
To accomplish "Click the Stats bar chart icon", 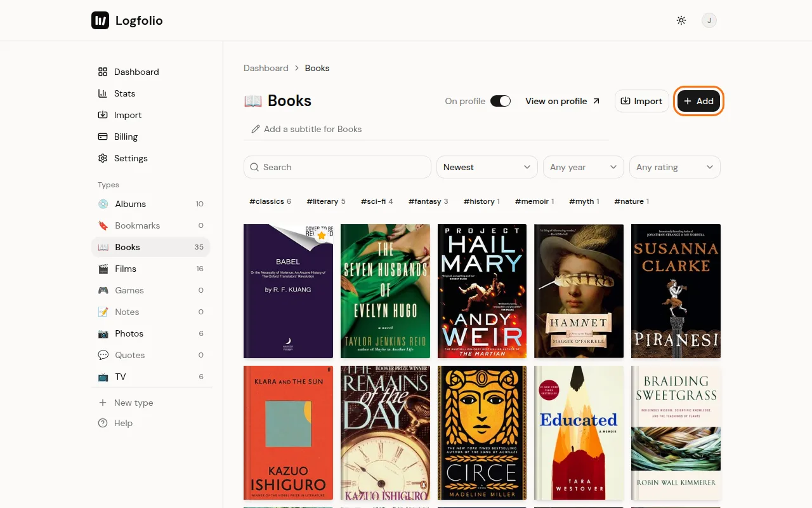I will pos(103,93).
